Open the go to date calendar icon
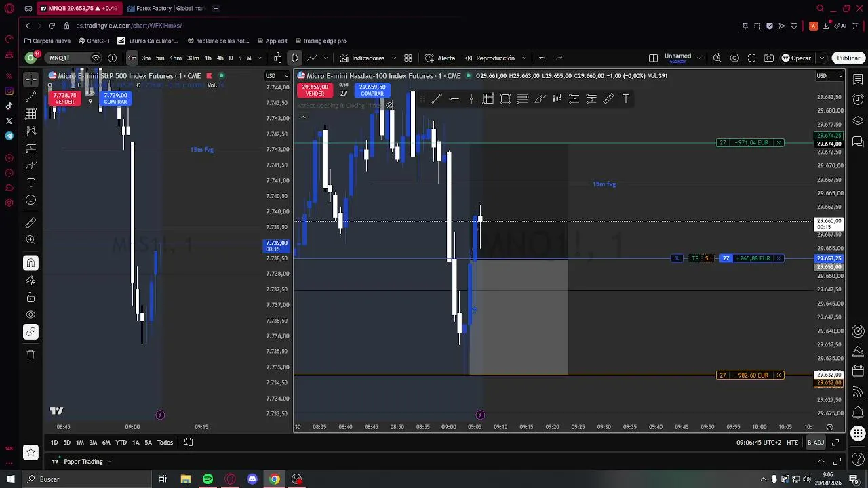Viewport: 868px width, 488px height. pos(189,443)
